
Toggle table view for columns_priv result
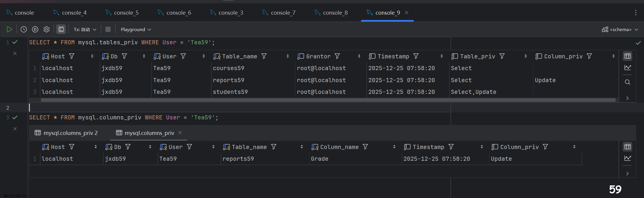coord(627,147)
